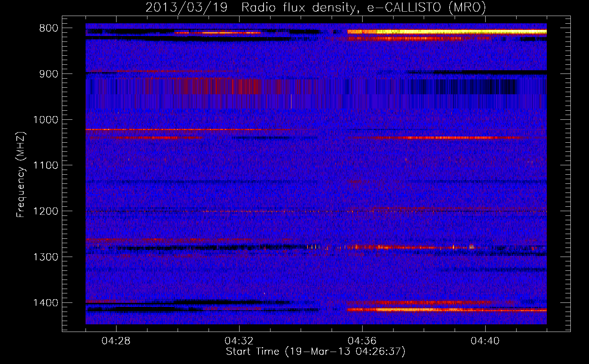589x364 pixels.
Task: Click the 900 frequency tick label
Action: (48, 74)
